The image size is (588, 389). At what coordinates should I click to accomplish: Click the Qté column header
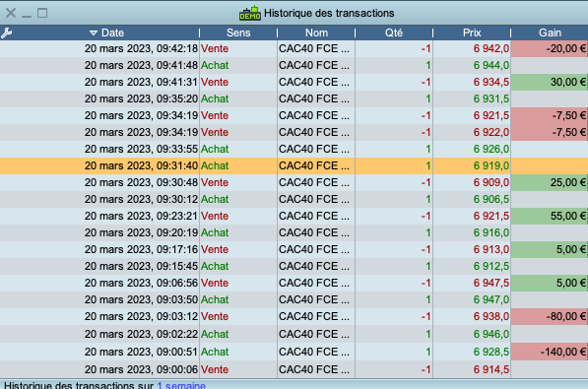(394, 33)
